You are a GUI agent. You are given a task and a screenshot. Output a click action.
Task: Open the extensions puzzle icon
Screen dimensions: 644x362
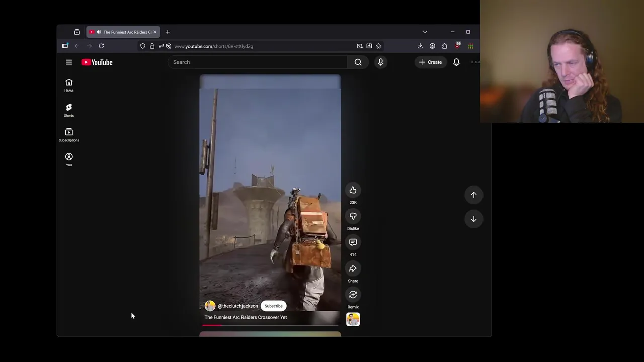(x=444, y=46)
